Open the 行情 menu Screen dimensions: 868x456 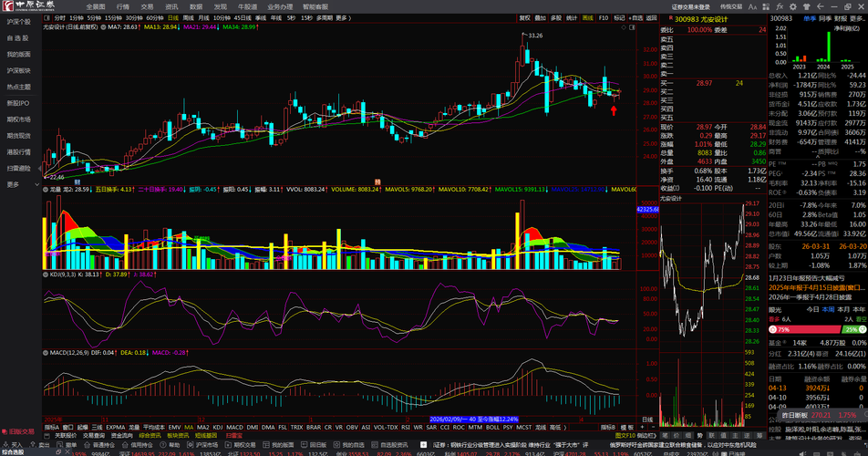[123, 6]
